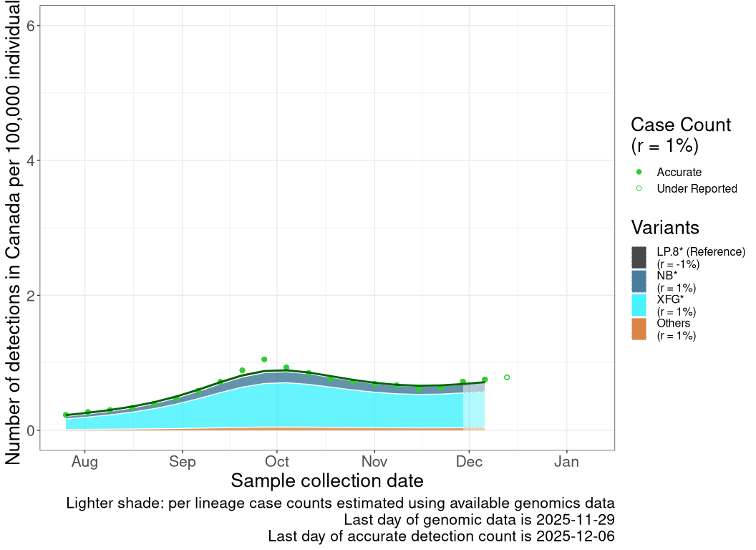Select the steel blue NB* legend swatch
Screen dimensions: 756x550
tap(639, 281)
